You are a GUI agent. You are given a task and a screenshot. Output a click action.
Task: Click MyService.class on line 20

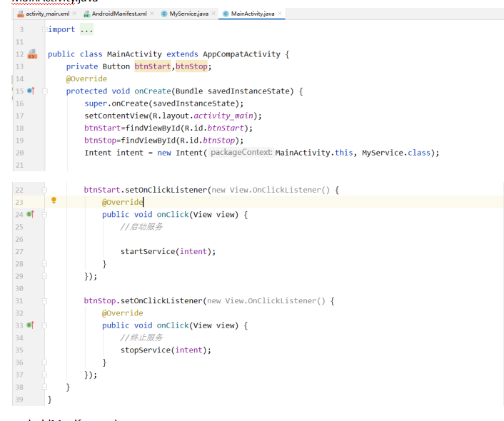pyautogui.click(x=396, y=153)
